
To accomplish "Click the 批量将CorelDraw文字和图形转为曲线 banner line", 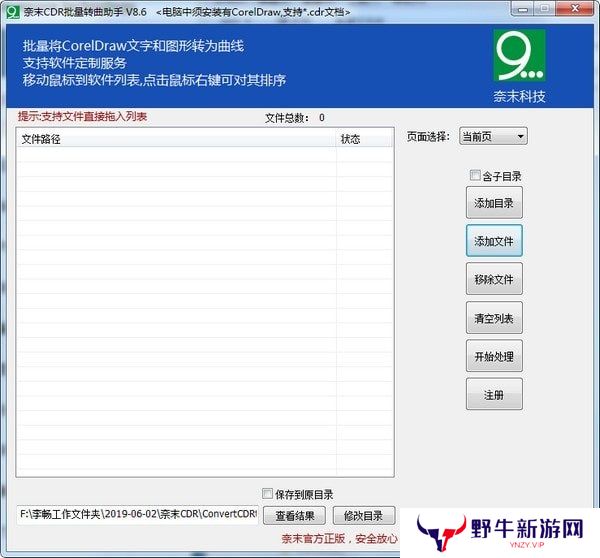I will (133, 46).
